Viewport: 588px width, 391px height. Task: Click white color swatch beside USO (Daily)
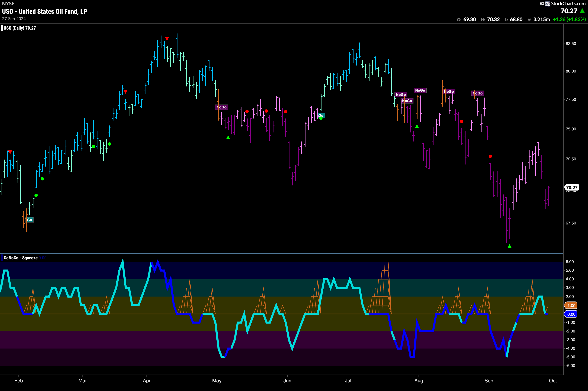(x=2, y=28)
